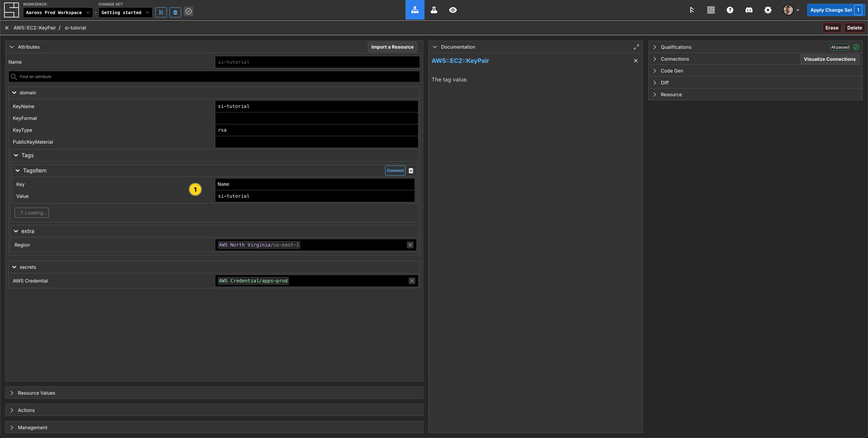Open the apps grid icon

click(x=711, y=10)
